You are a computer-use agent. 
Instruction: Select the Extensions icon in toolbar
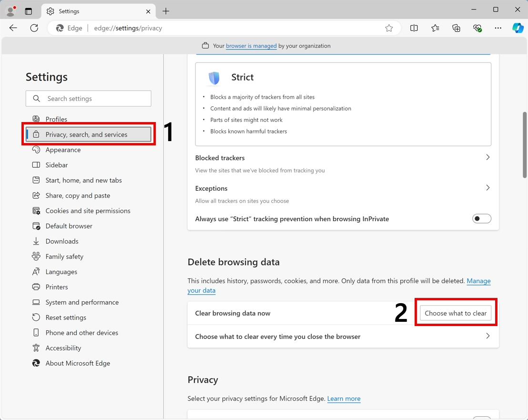point(456,28)
